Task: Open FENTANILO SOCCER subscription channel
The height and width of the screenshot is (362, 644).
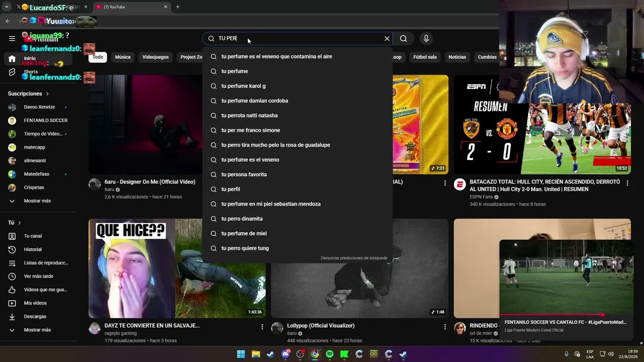Action: [39, 121]
